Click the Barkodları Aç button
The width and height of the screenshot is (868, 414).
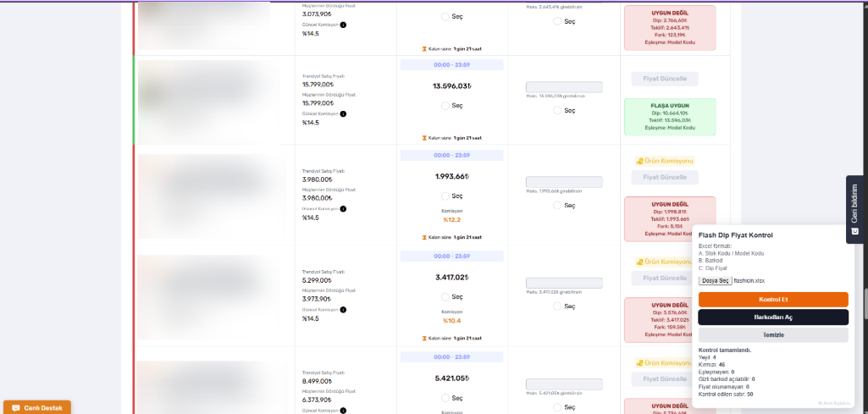click(x=773, y=317)
